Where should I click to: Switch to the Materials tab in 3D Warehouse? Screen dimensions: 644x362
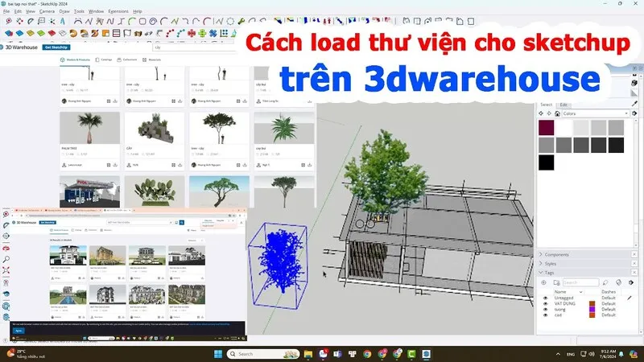pyautogui.click(x=151, y=60)
